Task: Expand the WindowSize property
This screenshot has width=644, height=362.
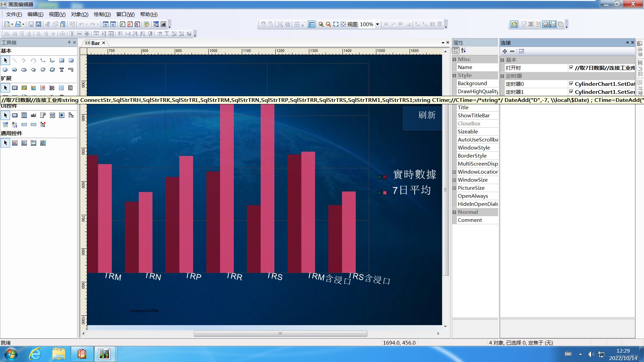Action: pos(454,180)
